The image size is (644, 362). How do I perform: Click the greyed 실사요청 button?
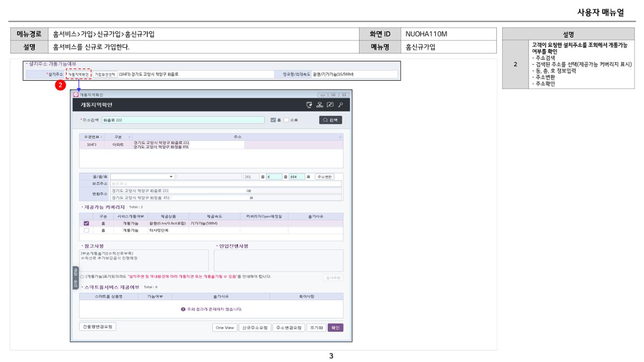click(x=333, y=277)
